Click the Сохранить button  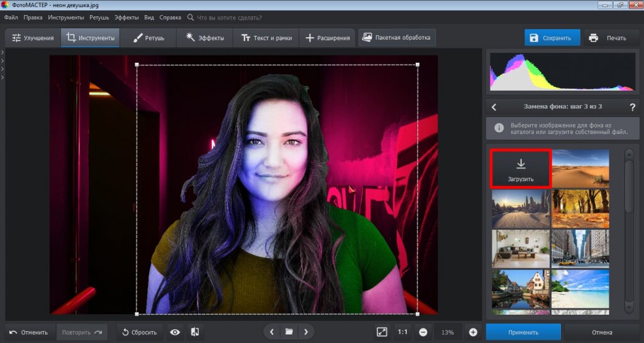[x=552, y=38]
